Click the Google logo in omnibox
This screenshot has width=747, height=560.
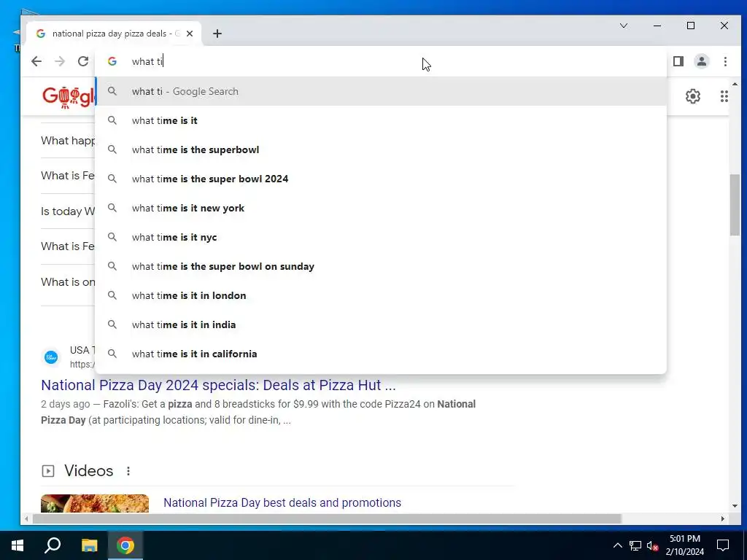pos(112,61)
